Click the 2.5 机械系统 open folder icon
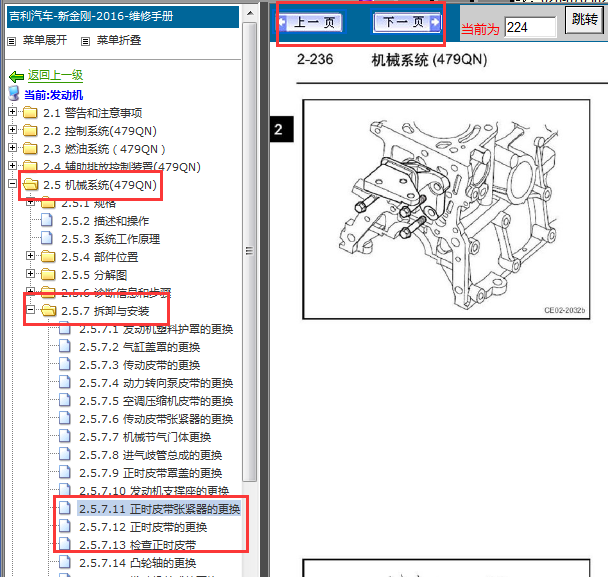This screenshot has width=608, height=577. [31, 185]
